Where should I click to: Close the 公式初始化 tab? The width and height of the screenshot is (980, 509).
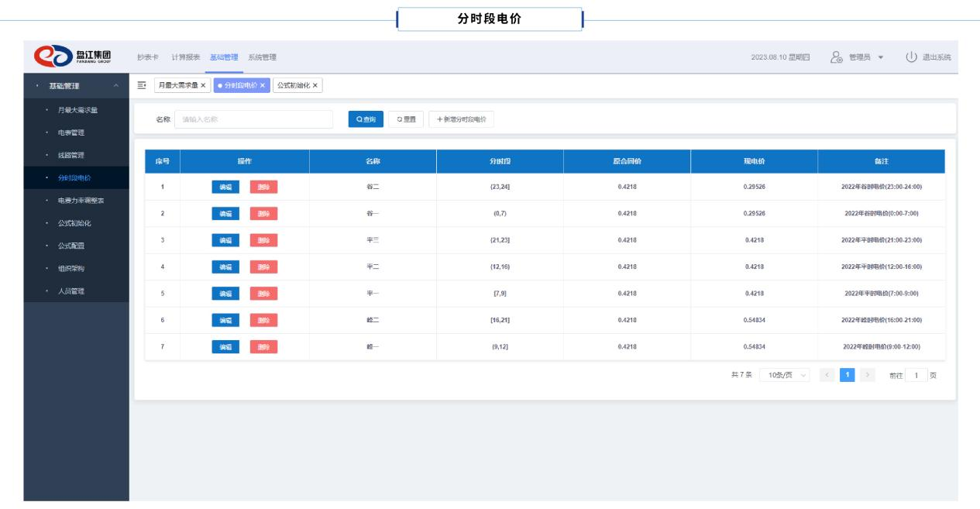click(x=315, y=86)
